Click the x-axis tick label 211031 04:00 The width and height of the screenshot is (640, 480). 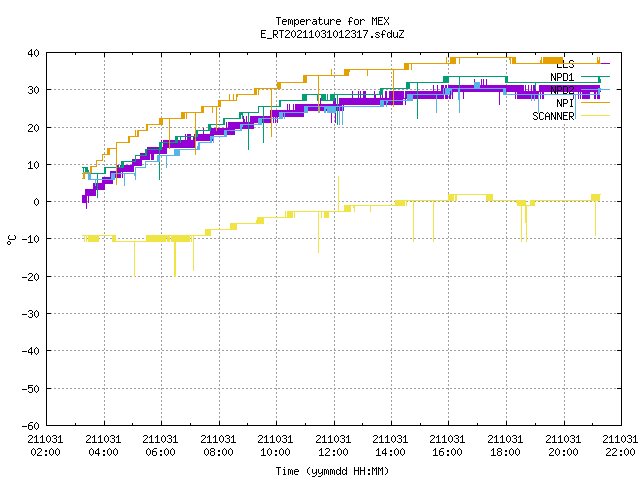103,446
